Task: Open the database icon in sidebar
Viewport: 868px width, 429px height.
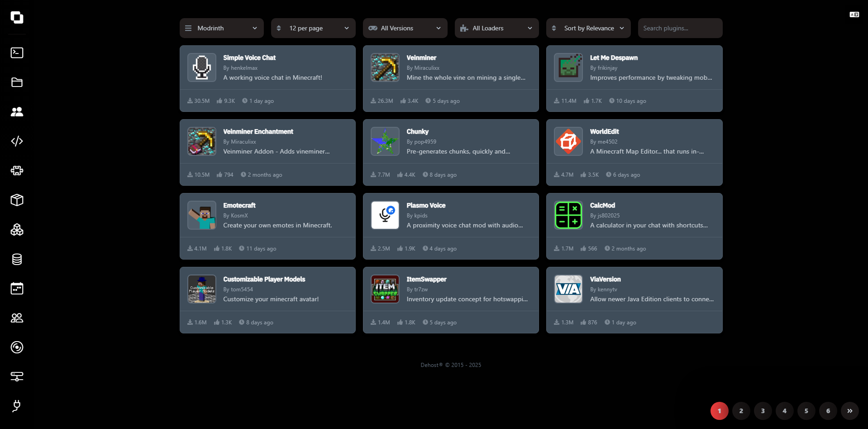Action: [x=17, y=259]
